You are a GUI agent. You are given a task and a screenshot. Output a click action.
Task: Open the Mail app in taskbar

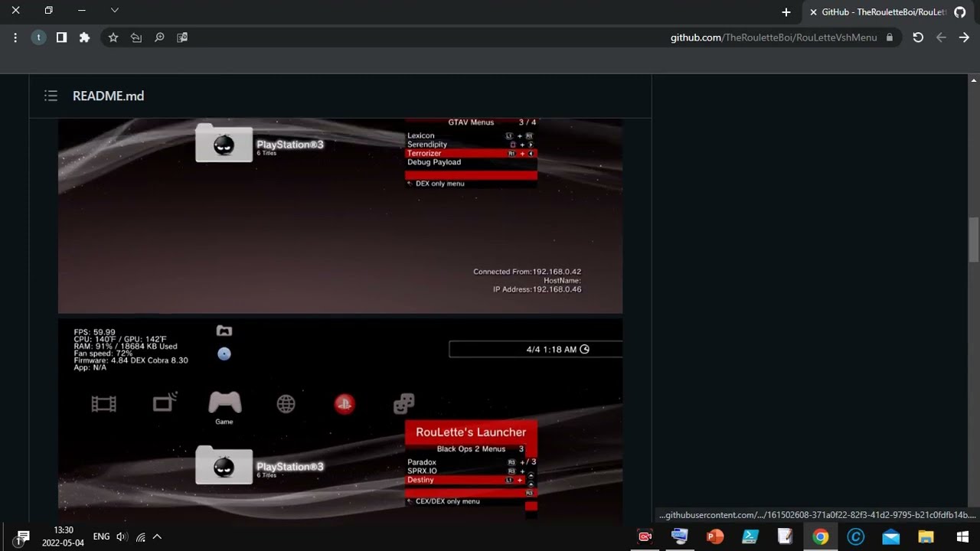(x=891, y=536)
